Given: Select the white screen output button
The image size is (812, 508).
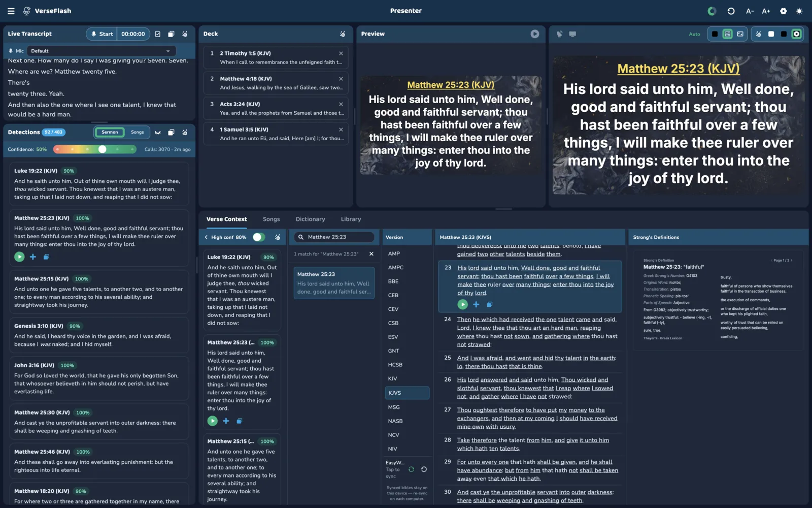Looking at the screenshot, I should click(x=771, y=34).
